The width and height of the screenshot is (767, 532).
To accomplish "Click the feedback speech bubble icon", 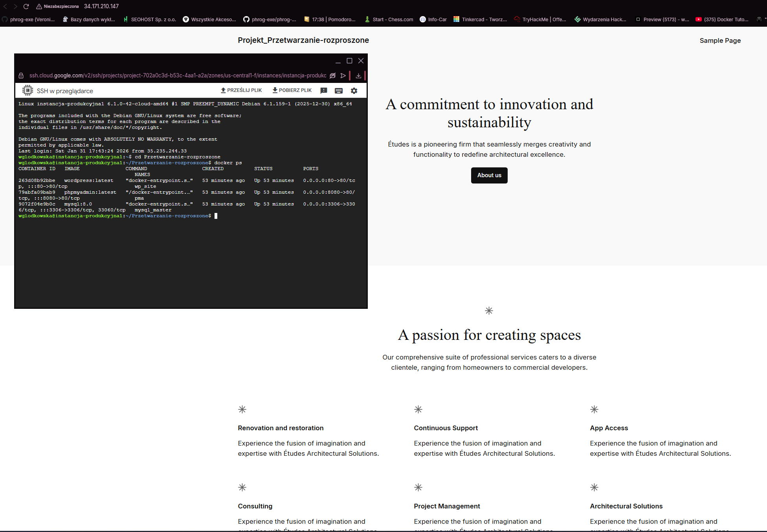I will [324, 91].
